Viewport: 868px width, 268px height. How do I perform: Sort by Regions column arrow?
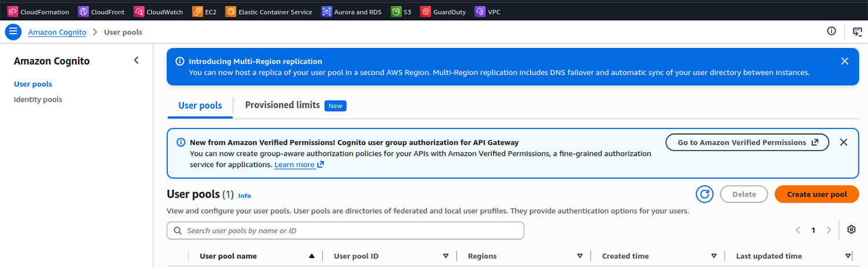tap(580, 256)
